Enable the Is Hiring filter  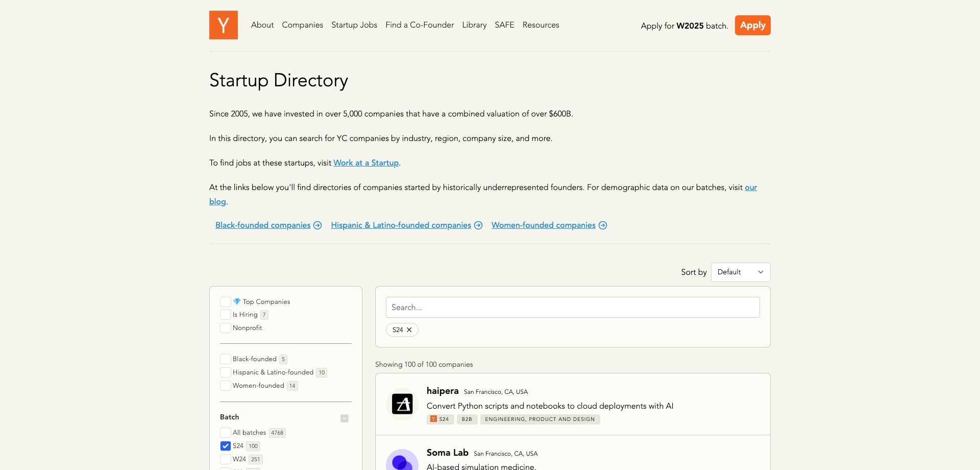point(225,315)
